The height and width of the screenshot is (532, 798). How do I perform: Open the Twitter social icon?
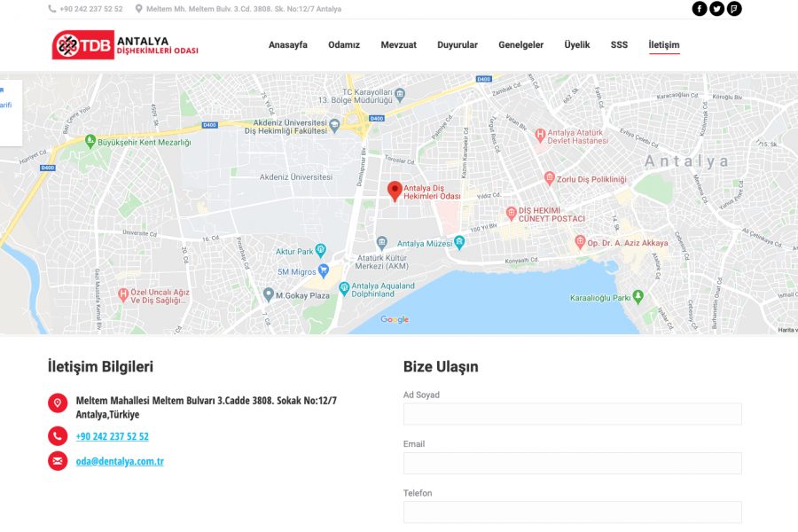tap(716, 9)
